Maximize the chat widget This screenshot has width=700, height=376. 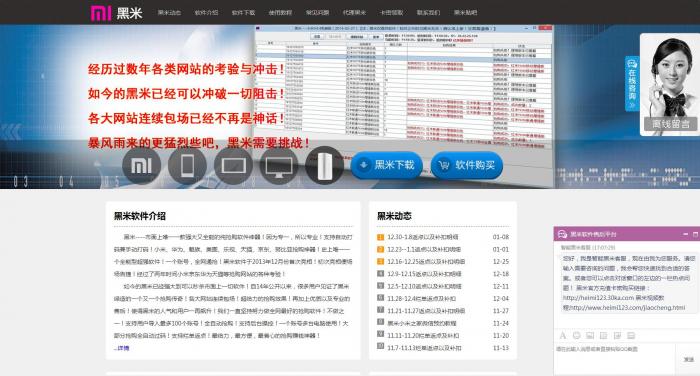coord(695,234)
